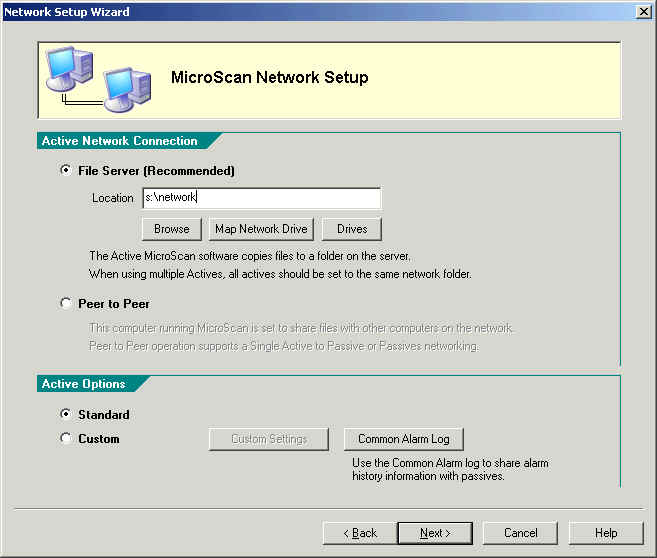Click the Active Network Connection header

click(119, 141)
